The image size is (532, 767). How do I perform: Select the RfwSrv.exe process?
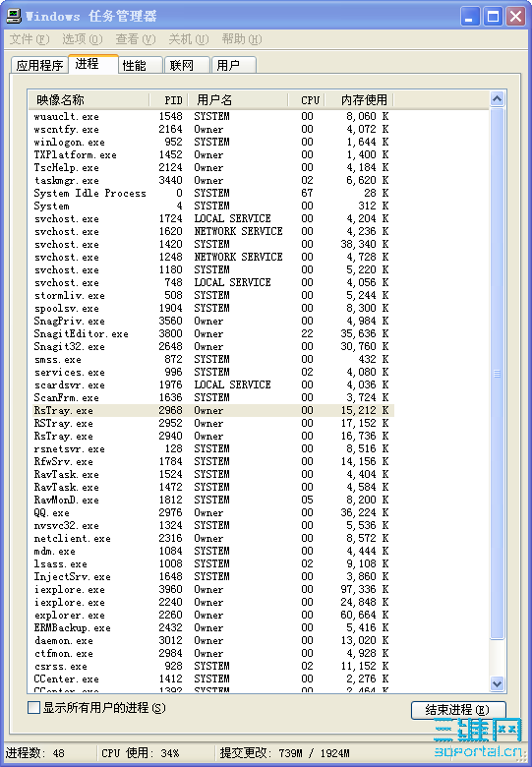click(213, 461)
